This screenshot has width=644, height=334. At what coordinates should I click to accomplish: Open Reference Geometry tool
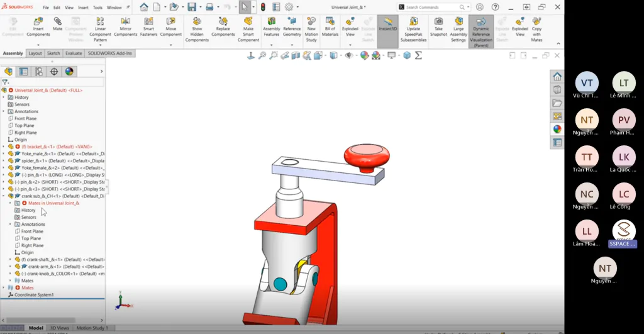292,26
